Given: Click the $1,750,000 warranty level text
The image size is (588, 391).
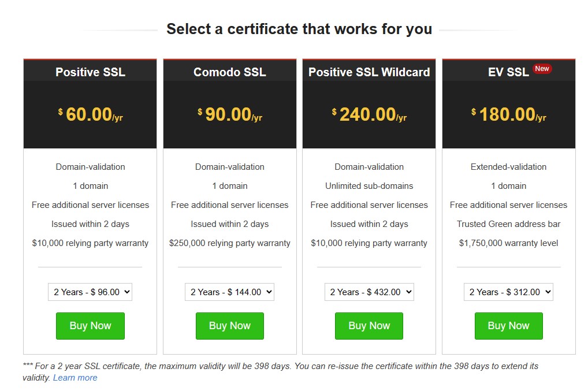Looking at the screenshot, I should click(x=508, y=243).
